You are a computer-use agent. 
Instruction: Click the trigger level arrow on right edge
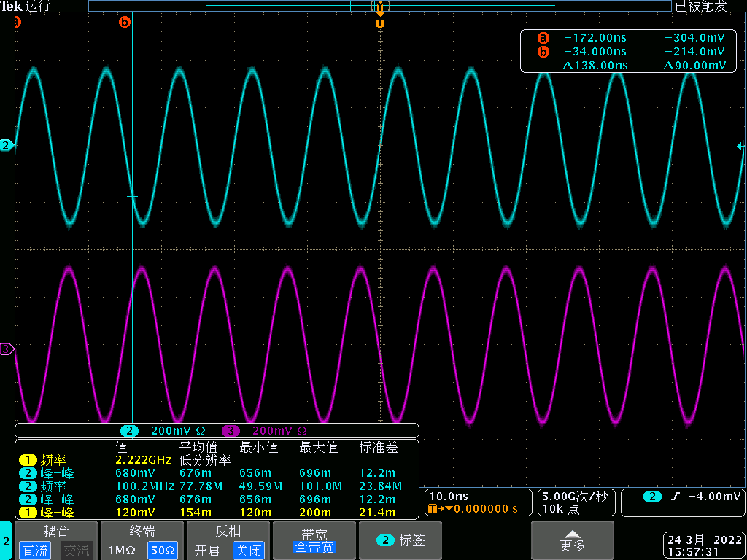tap(741, 147)
